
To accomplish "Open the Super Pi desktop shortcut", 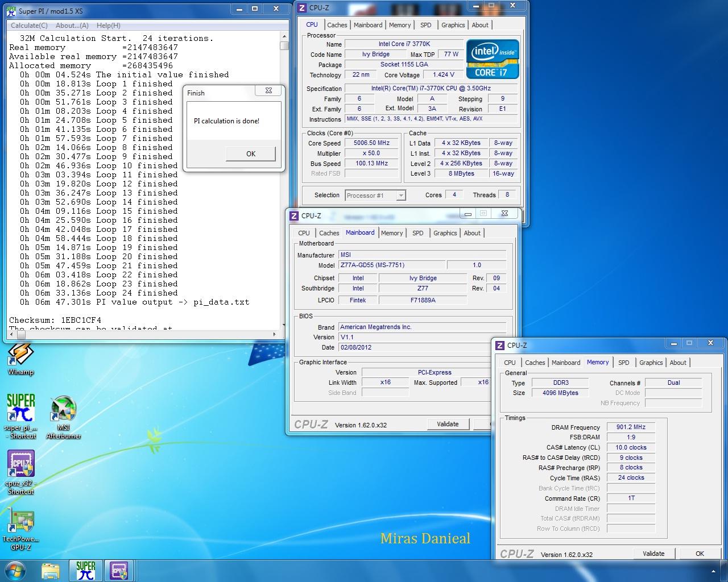I will coord(21,416).
